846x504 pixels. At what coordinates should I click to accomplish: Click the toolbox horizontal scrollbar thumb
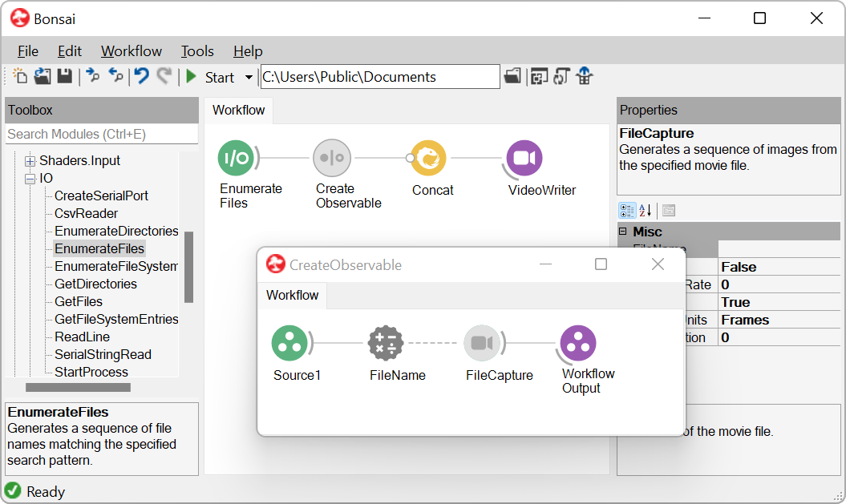point(79,387)
